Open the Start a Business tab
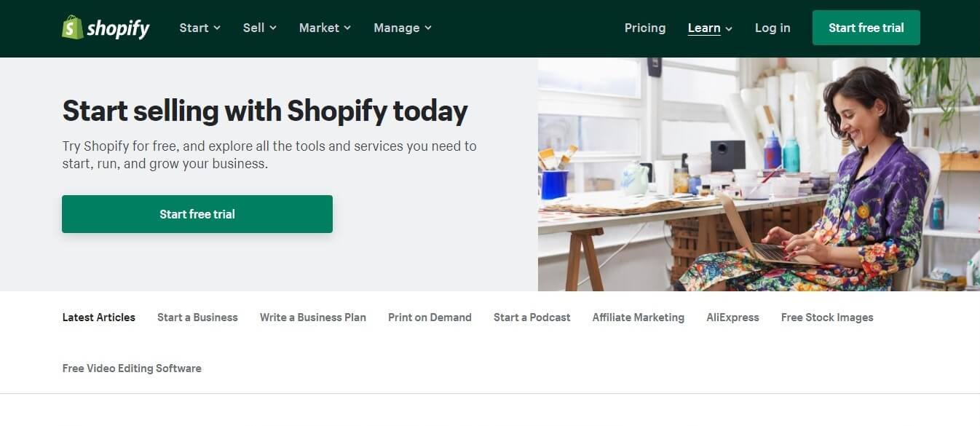Image resolution: width=980 pixels, height=426 pixels. (197, 317)
